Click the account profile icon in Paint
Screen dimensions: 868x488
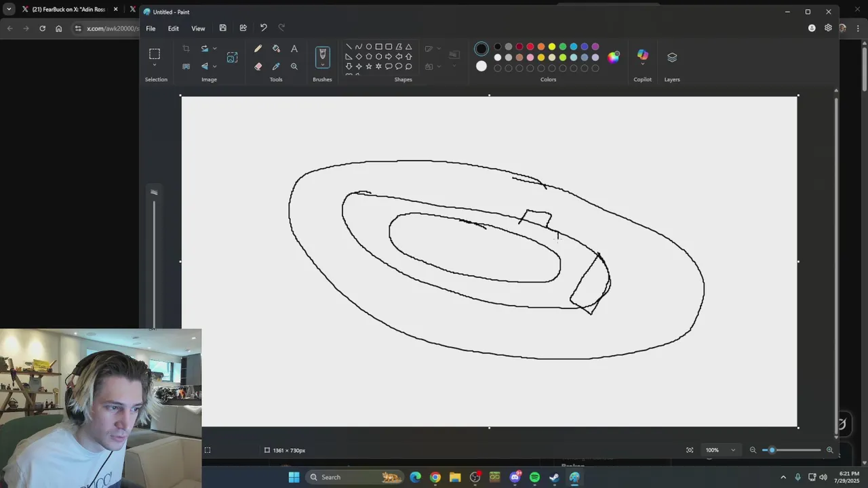[x=812, y=28]
